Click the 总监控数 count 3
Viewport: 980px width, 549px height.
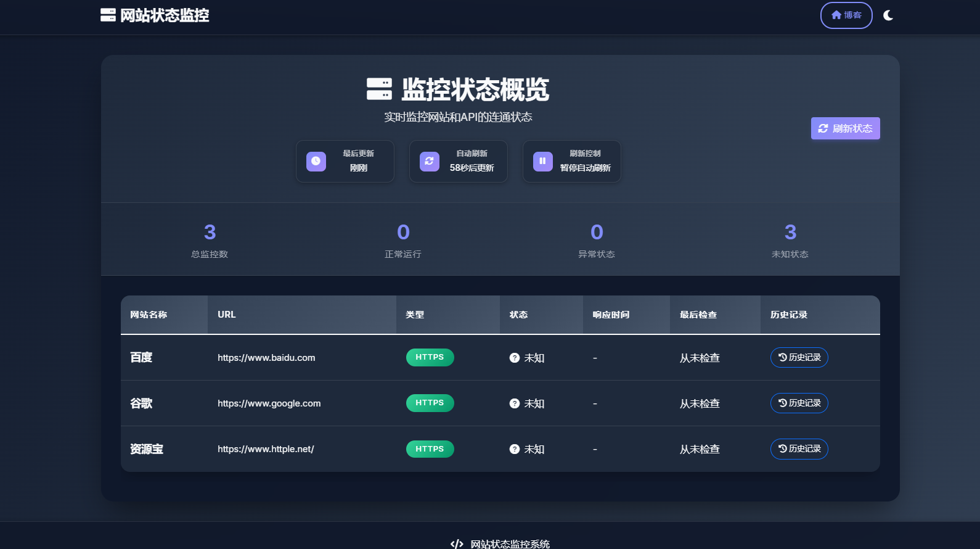(x=210, y=232)
